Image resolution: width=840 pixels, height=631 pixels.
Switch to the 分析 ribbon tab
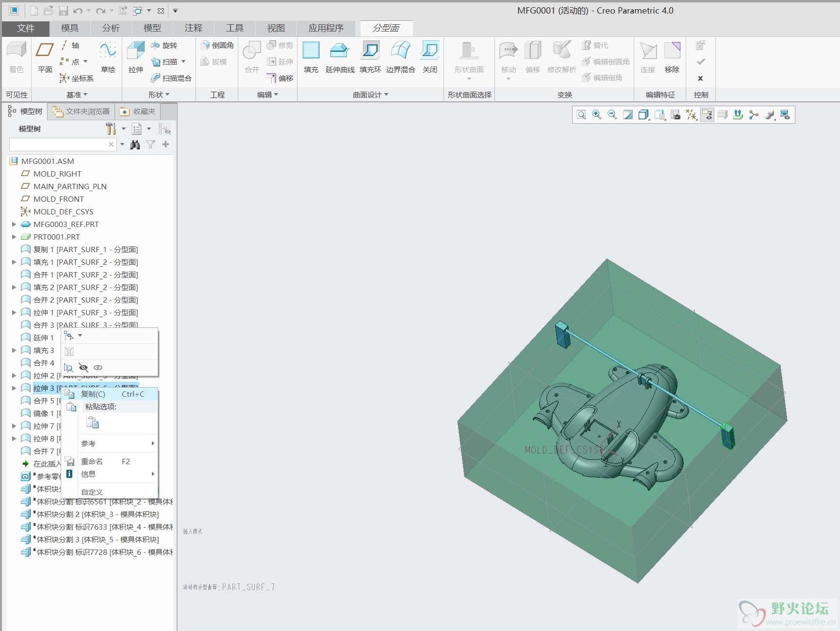(x=111, y=28)
